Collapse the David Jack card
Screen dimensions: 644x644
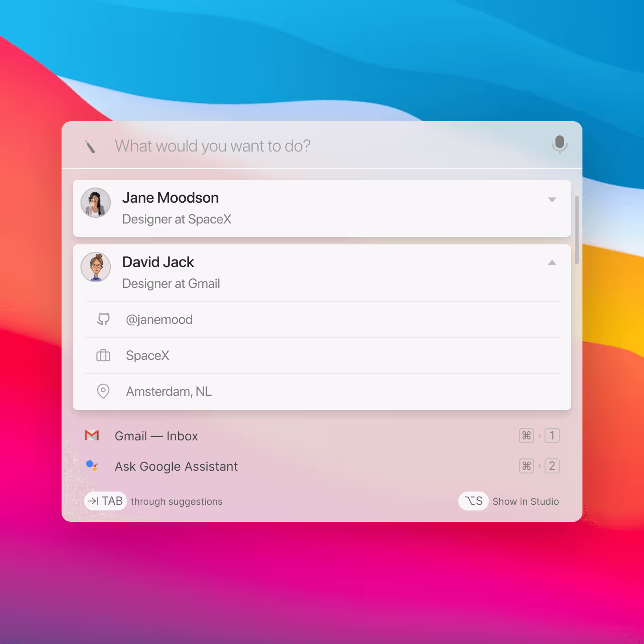552,262
